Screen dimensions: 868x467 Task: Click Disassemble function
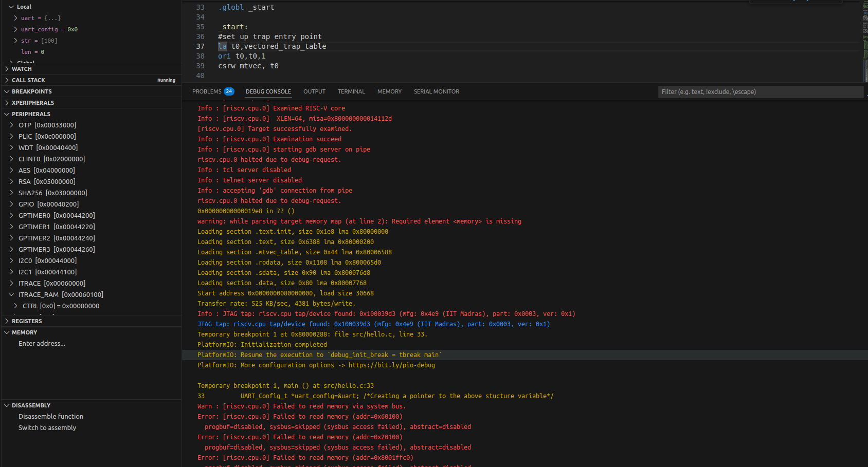[51, 417]
